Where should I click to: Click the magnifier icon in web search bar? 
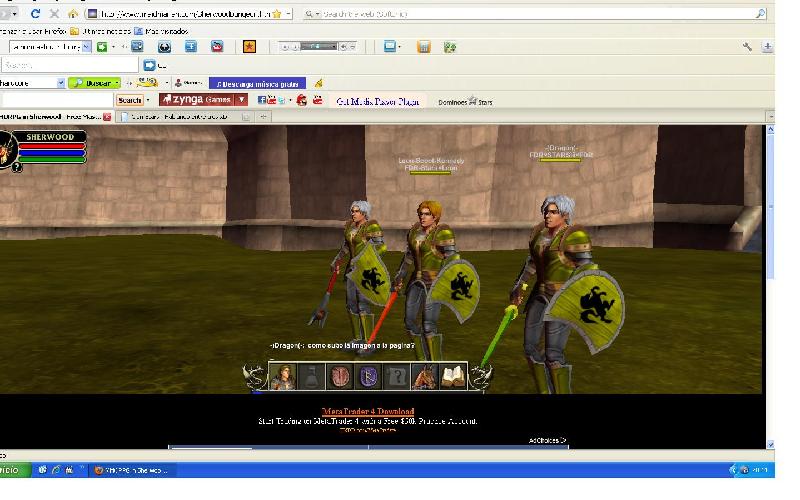point(760,14)
